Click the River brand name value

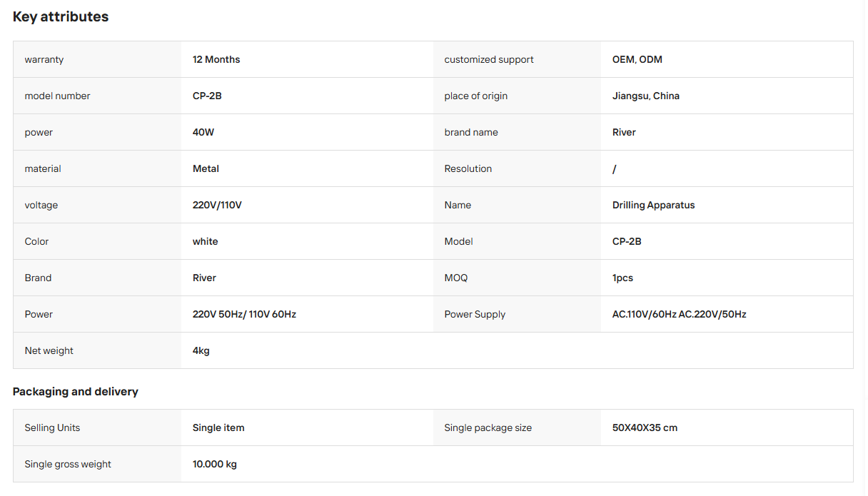(624, 132)
